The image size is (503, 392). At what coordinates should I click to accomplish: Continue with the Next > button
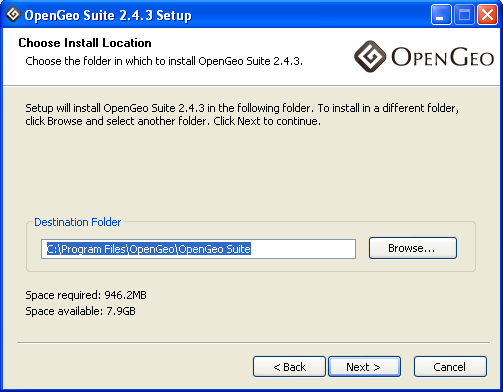(364, 367)
